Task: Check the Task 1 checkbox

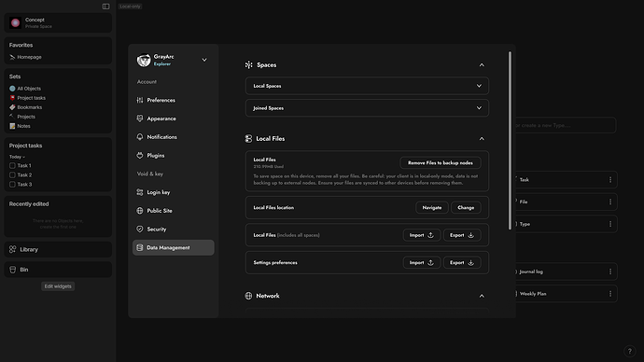Action: click(x=12, y=165)
